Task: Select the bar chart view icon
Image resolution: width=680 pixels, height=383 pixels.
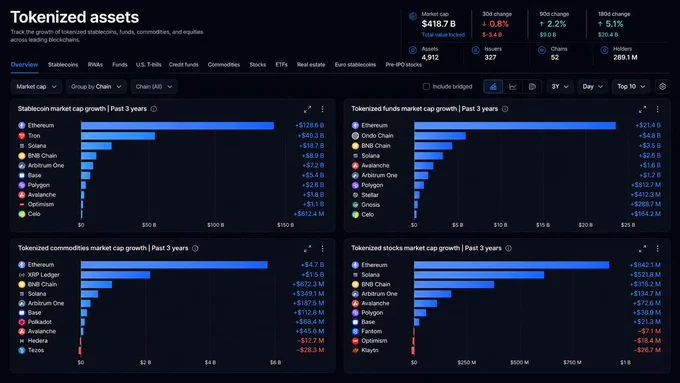Action: point(493,87)
